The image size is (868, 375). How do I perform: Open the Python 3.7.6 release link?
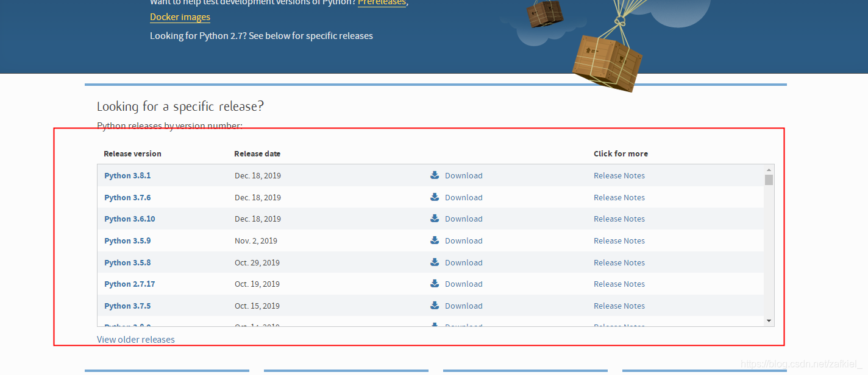(x=127, y=197)
